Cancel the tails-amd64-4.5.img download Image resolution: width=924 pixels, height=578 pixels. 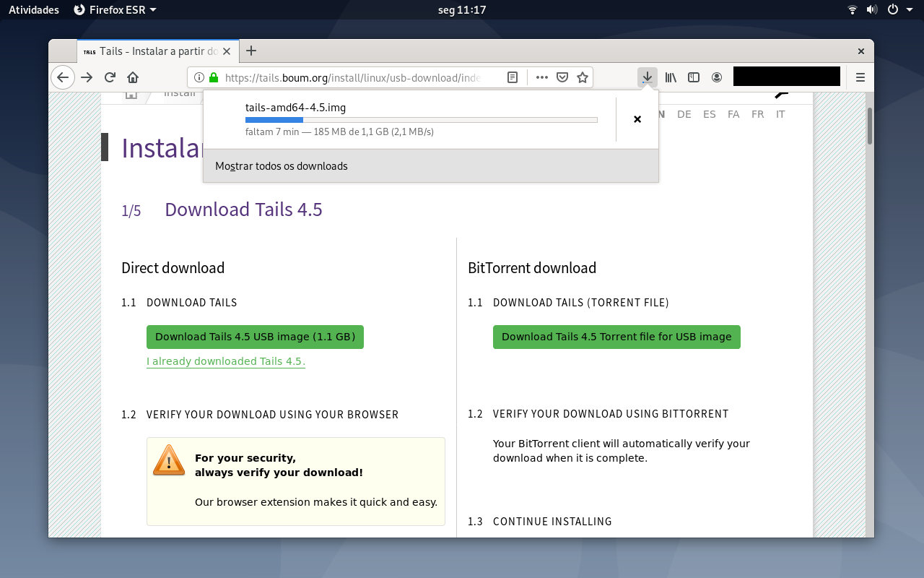pos(637,119)
